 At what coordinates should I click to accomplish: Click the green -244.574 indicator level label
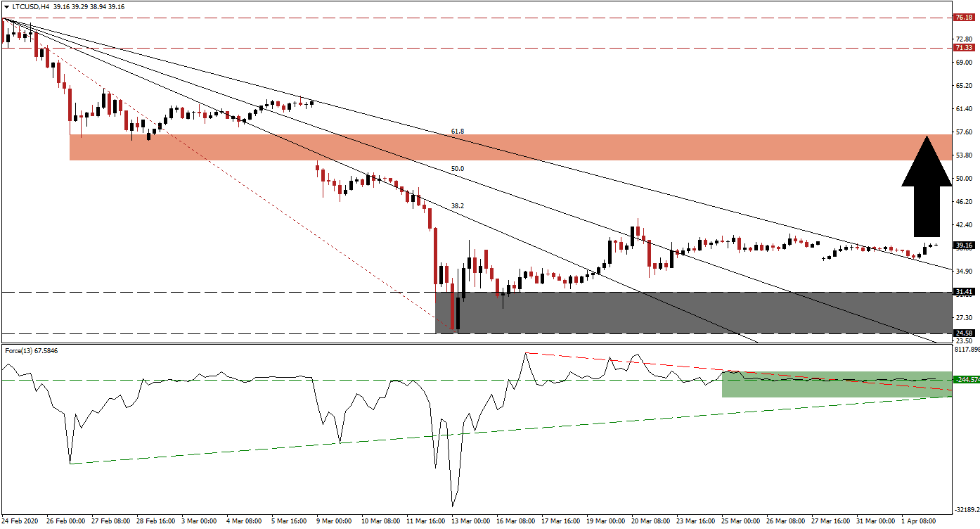[966, 380]
